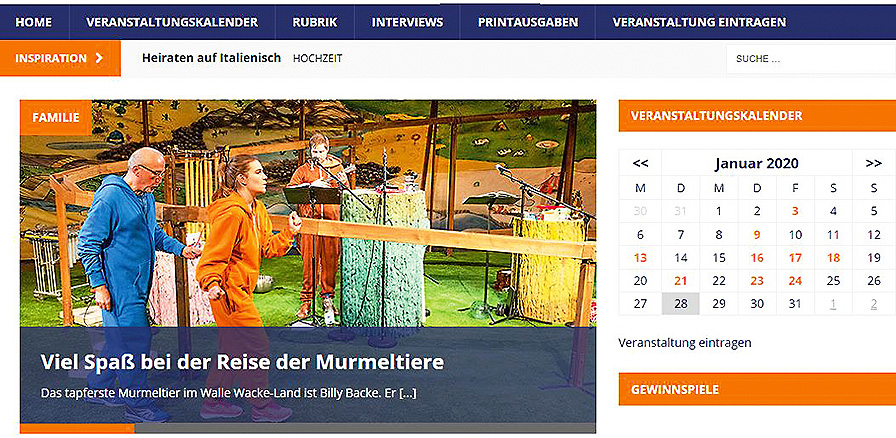The height and width of the screenshot is (438, 896).
Task: Go to previous month in calendar
Action: tap(641, 163)
